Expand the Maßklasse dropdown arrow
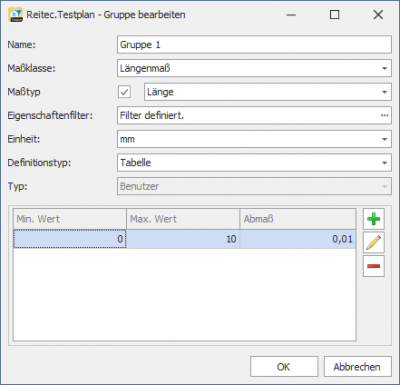 pos(384,68)
